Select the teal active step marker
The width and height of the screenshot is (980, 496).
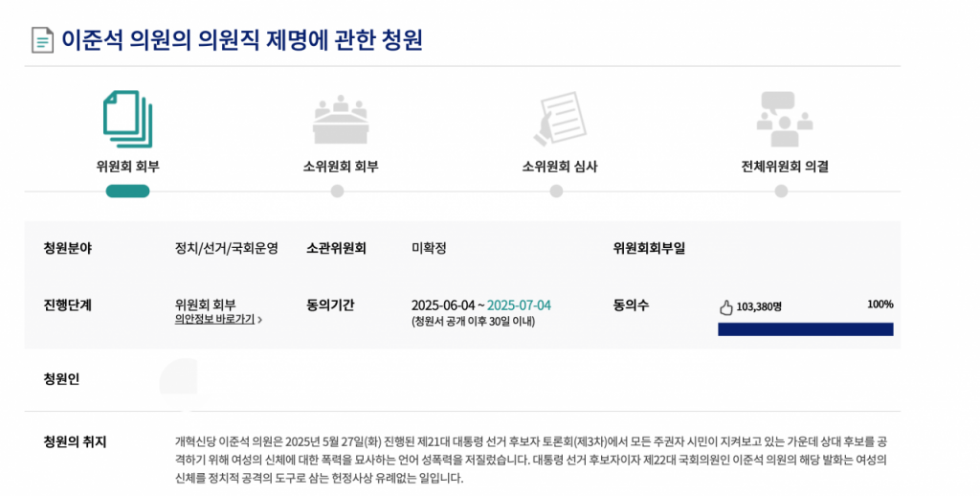(x=127, y=191)
